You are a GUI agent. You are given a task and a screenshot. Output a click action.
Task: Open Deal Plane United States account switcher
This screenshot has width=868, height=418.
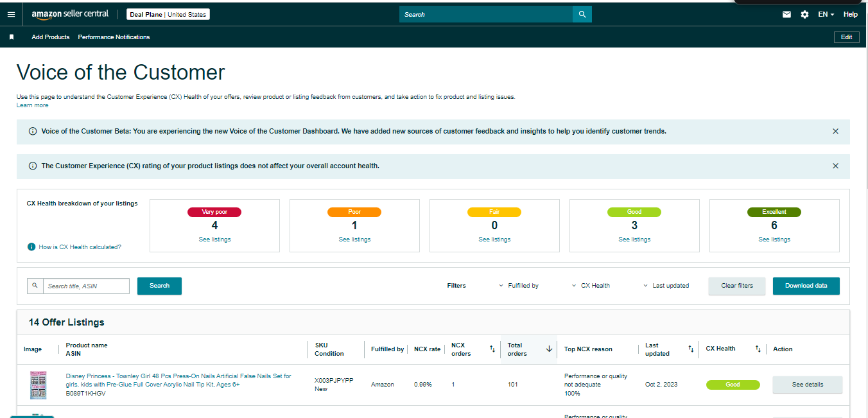[x=168, y=14]
